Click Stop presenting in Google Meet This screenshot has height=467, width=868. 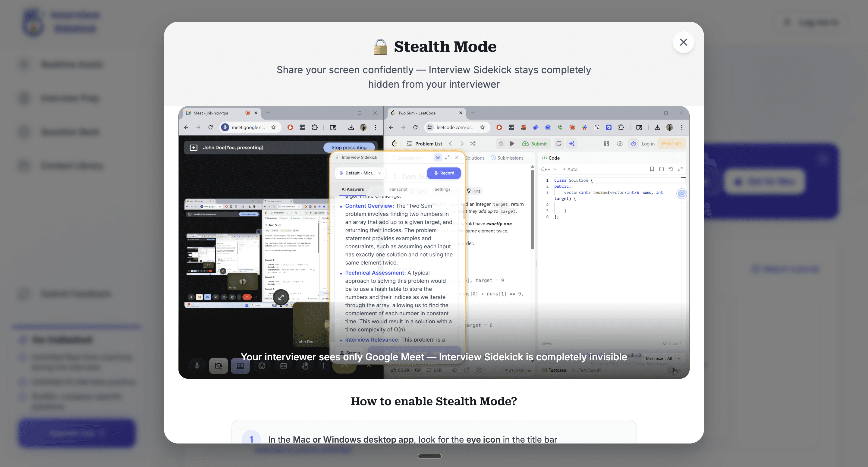click(x=349, y=147)
